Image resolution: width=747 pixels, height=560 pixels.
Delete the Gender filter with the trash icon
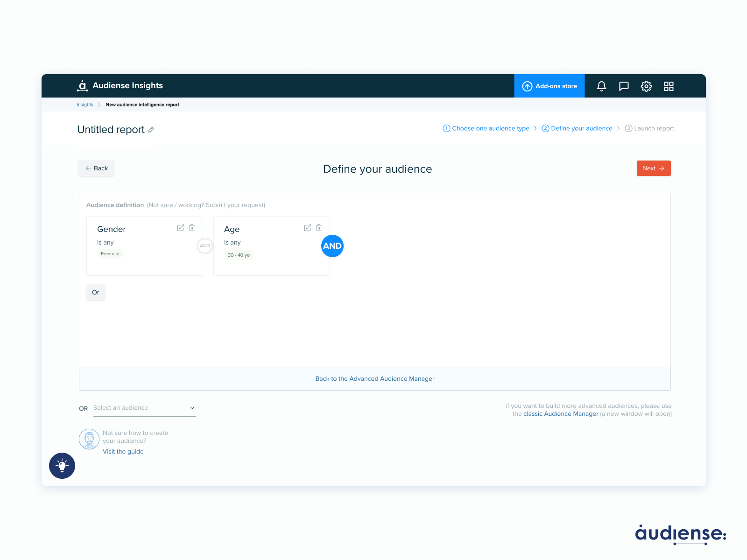tap(192, 228)
